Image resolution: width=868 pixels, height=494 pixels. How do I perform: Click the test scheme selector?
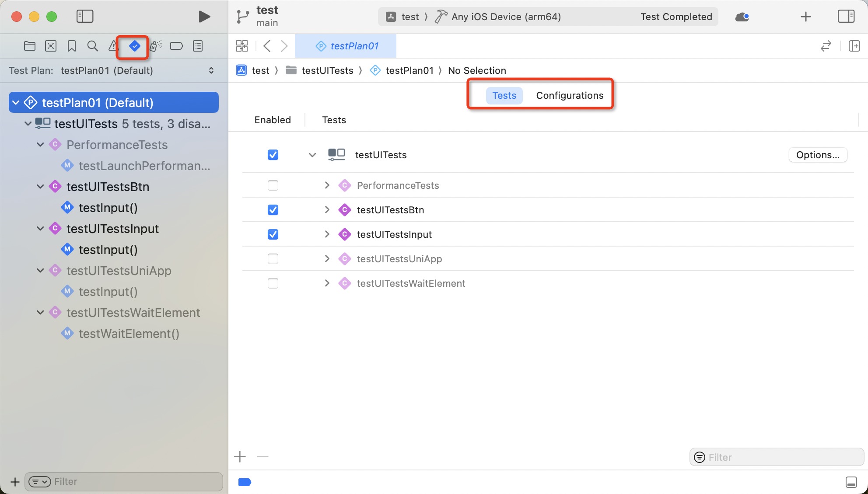click(x=402, y=17)
